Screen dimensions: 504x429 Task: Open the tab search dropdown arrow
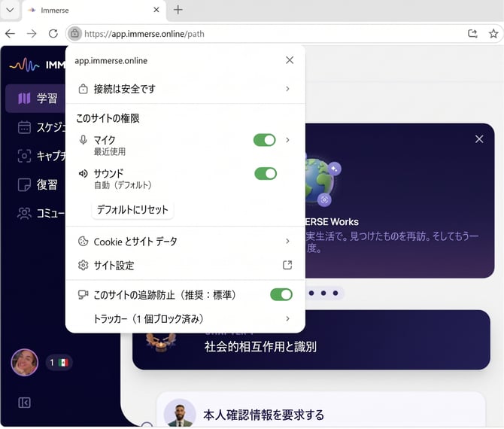coord(10,10)
